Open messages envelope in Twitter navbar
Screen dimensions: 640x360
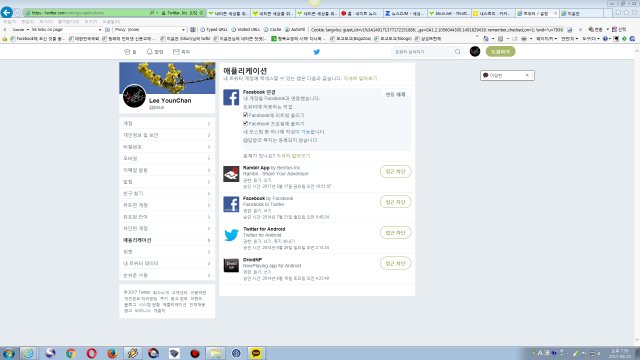[x=176, y=52]
